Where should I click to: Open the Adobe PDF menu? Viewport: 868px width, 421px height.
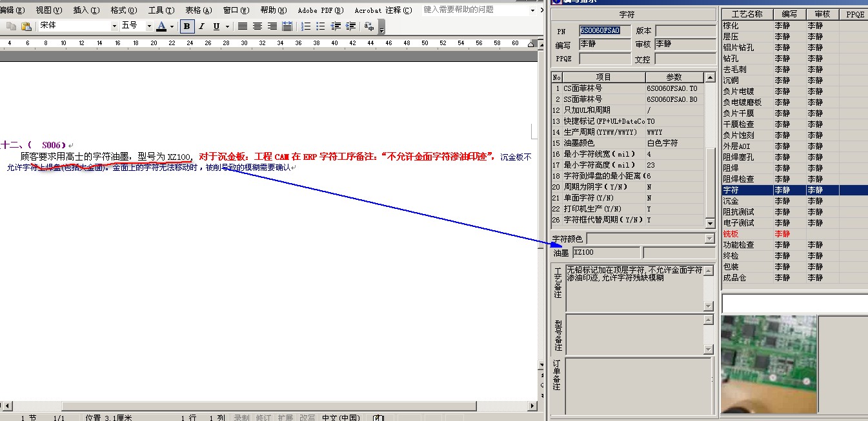[x=320, y=10]
